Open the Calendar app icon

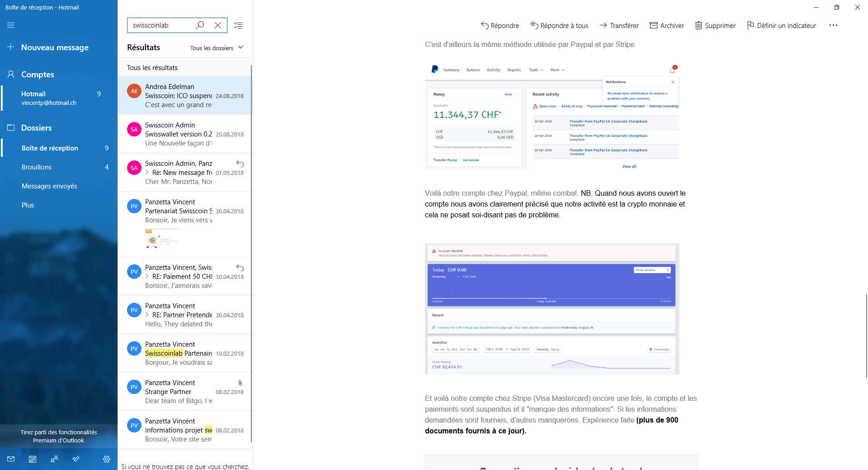pos(33,459)
